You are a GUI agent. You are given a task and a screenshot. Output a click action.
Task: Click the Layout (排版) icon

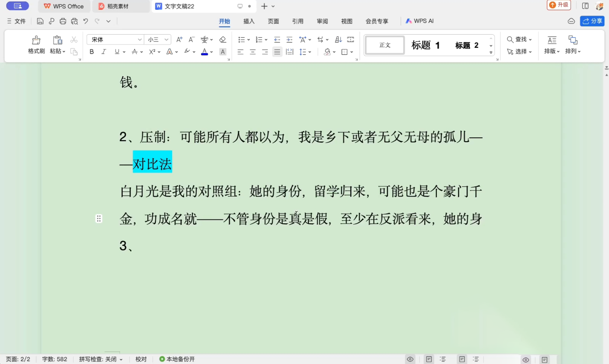(552, 40)
